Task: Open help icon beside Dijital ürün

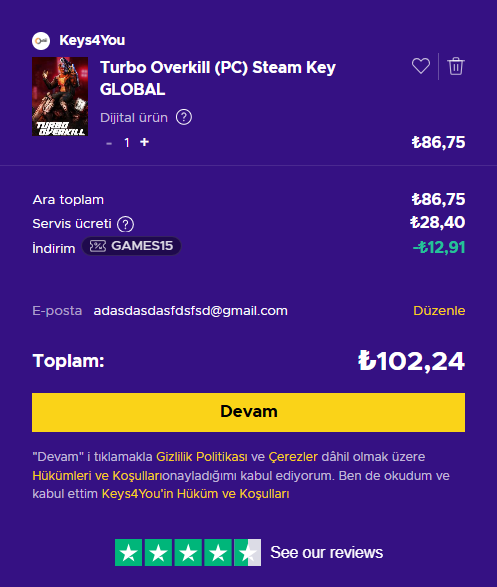Action: [x=184, y=117]
